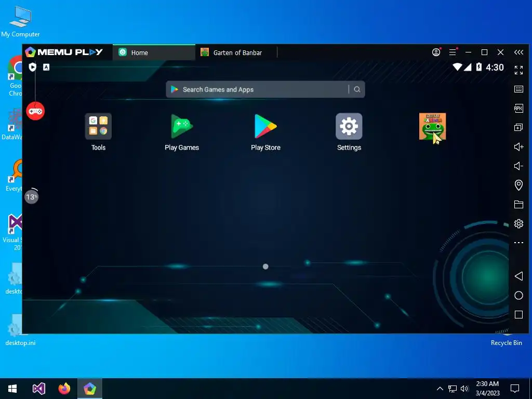Open MEmu hamburger menu
Image resolution: width=532 pixels, height=399 pixels.
point(453,52)
